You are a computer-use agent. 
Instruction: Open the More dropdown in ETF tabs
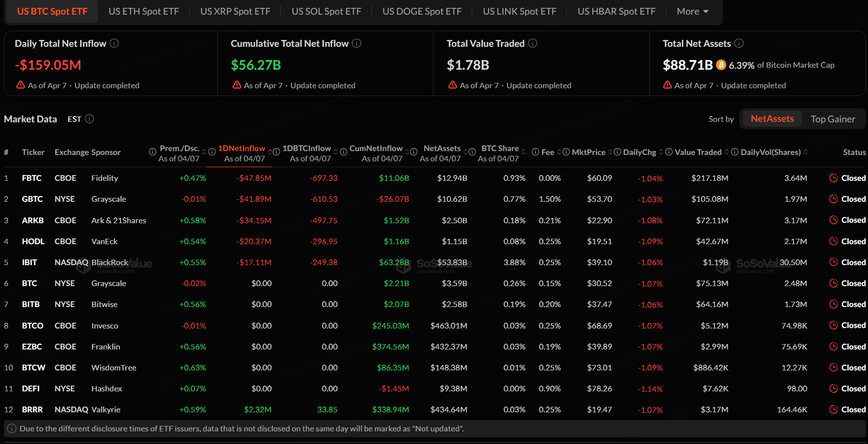coord(692,11)
